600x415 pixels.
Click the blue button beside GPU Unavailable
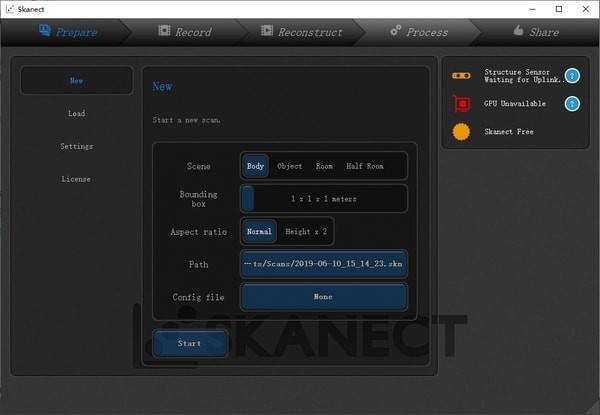click(572, 104)
